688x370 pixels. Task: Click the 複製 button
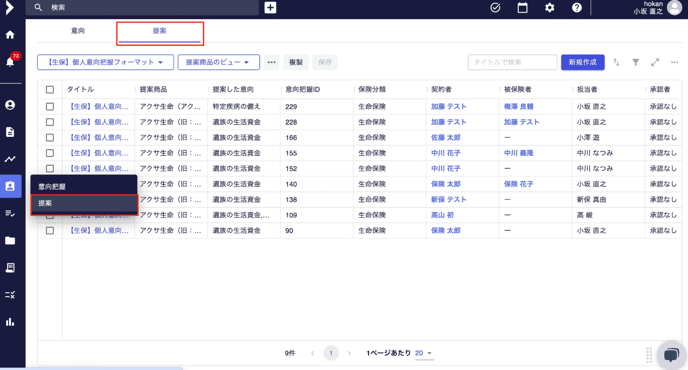pos(296,62)
